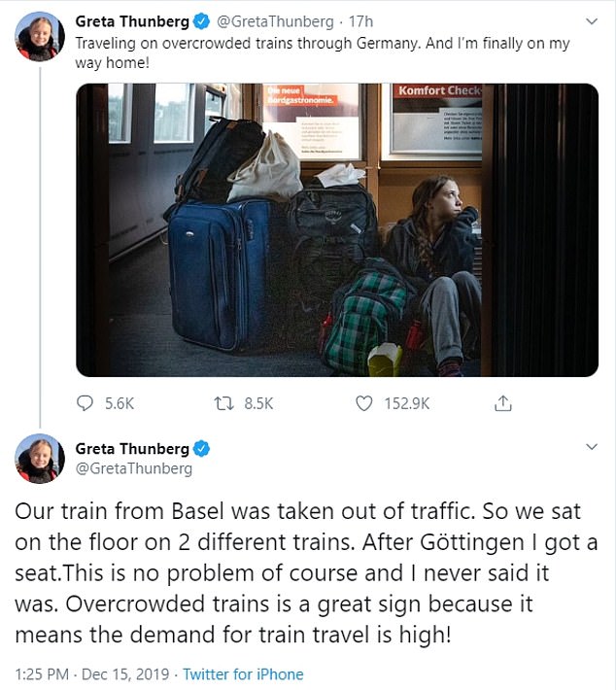Viewport: 616px width, 690px height.
Task: Open the train photo attachment
Action: tap(336, 229)
